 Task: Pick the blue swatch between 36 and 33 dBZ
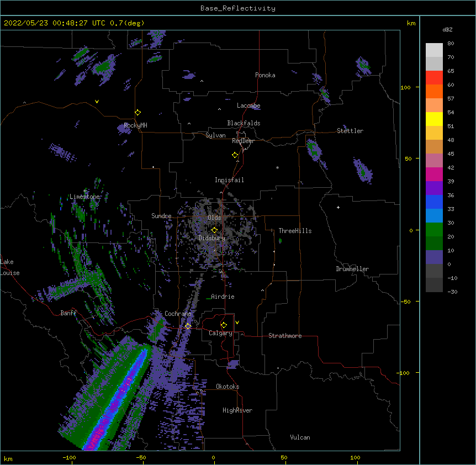(434, 202)
